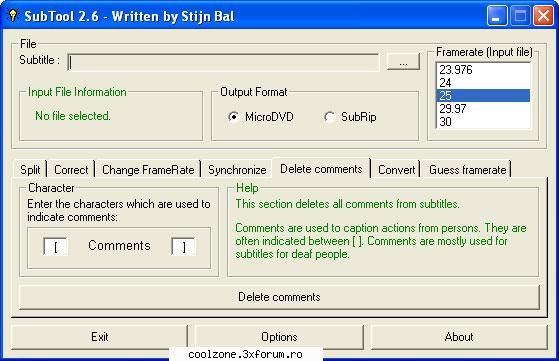559x361 pixels.
Task: Click the closing comment character field ']'
Action: pos(183,246)
